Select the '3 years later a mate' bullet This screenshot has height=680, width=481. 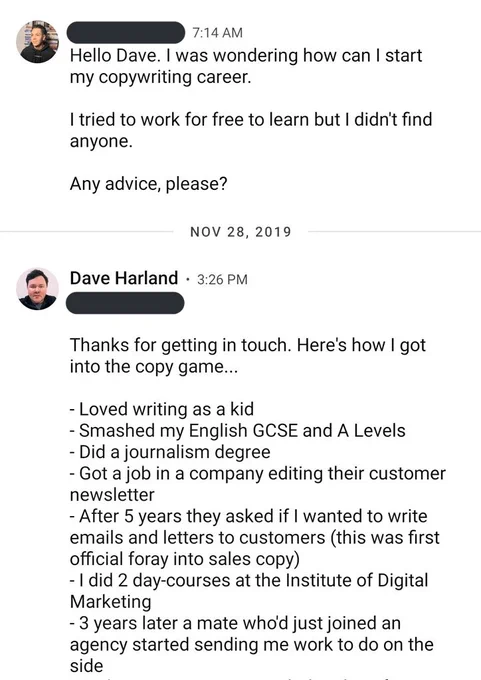pyautogui.click(x=252, y=644)
